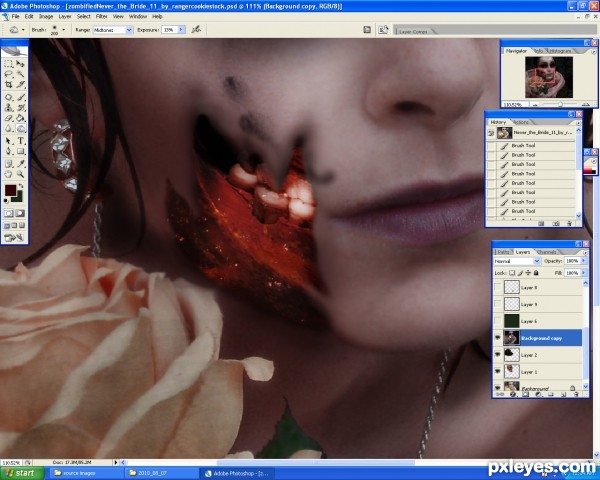This screenshot has width=600, height=480.
Task: Add layer style icon in Layers panel
Action: click(513, 393)
